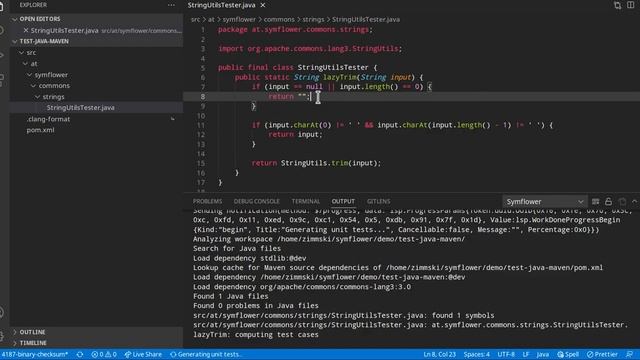Show errors and warnings count
640x360 pixels.
pos(104,354)
